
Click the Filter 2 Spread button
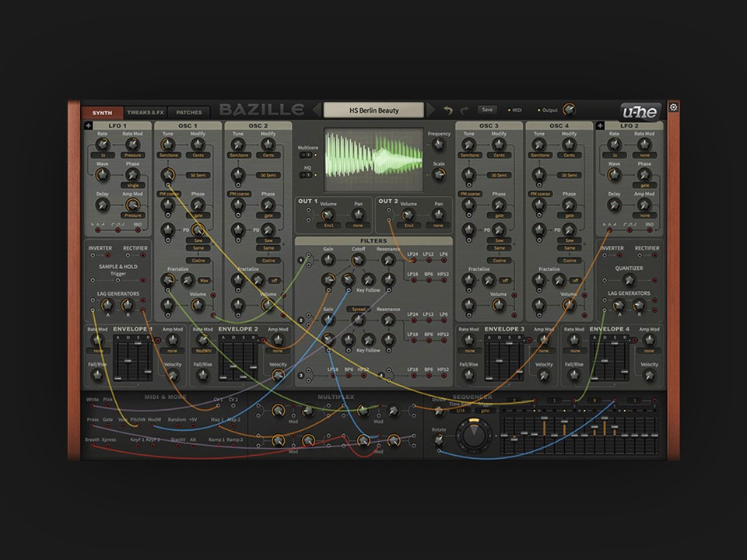pos(358,309)
